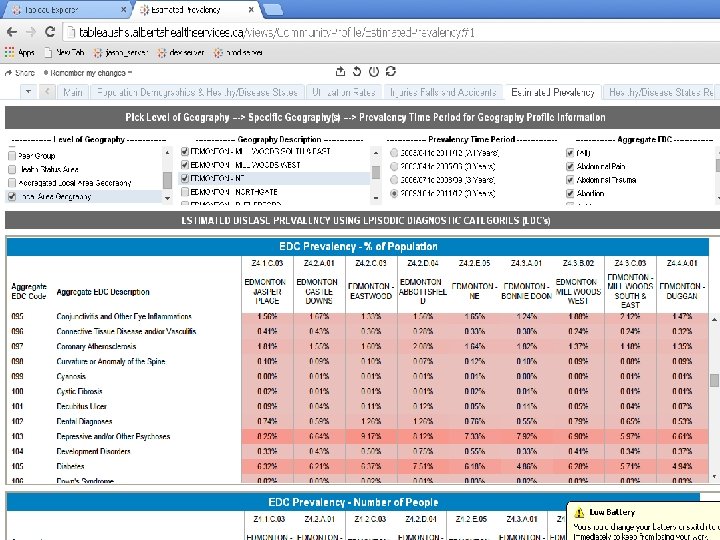Viewport: 720px width, 540px height.
Task: Select the Cystic Fibrosis row label
Action: pos(79,391)
